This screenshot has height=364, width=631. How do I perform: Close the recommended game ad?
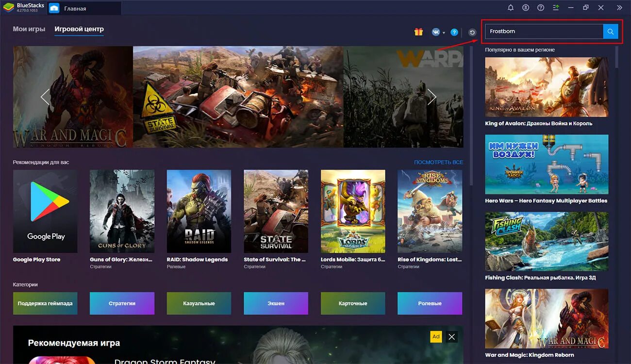coord(451,336)
